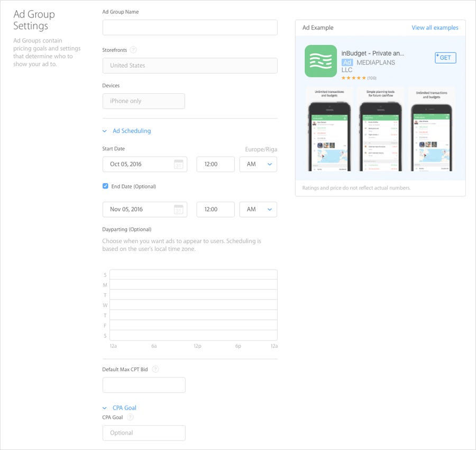This screenshot has width=476, height=450.
Task: Click the Simple planning tools screenshot thumbnail
Action: click(381, 130)
